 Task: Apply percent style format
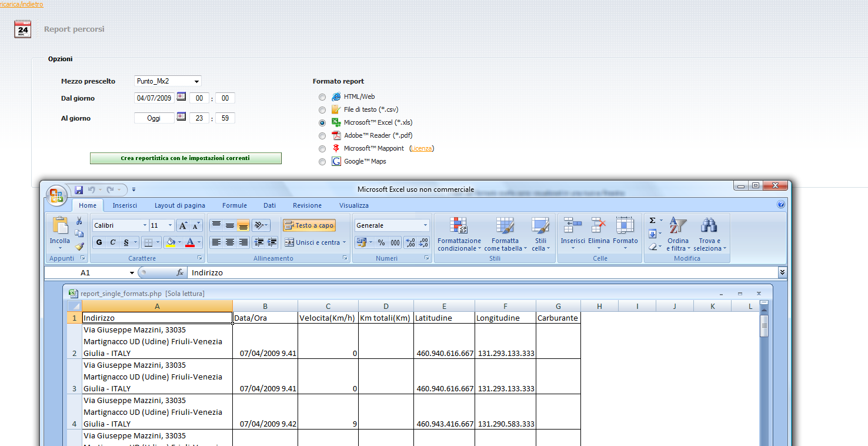coord(381,242)
